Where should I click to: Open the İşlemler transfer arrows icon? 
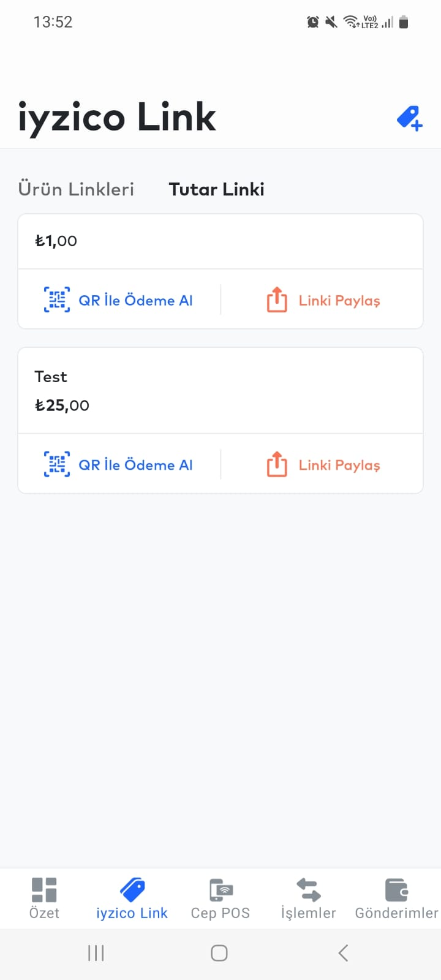(308, 890)
